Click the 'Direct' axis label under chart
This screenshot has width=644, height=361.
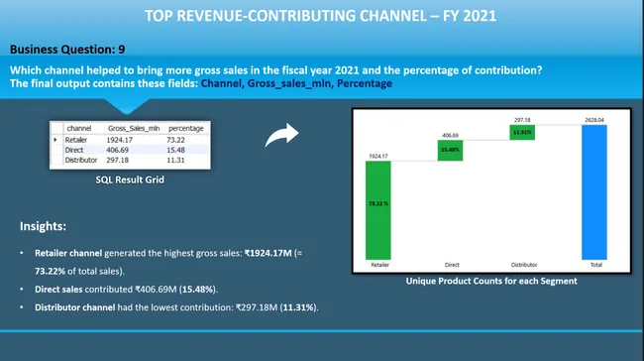click(452, 265)
